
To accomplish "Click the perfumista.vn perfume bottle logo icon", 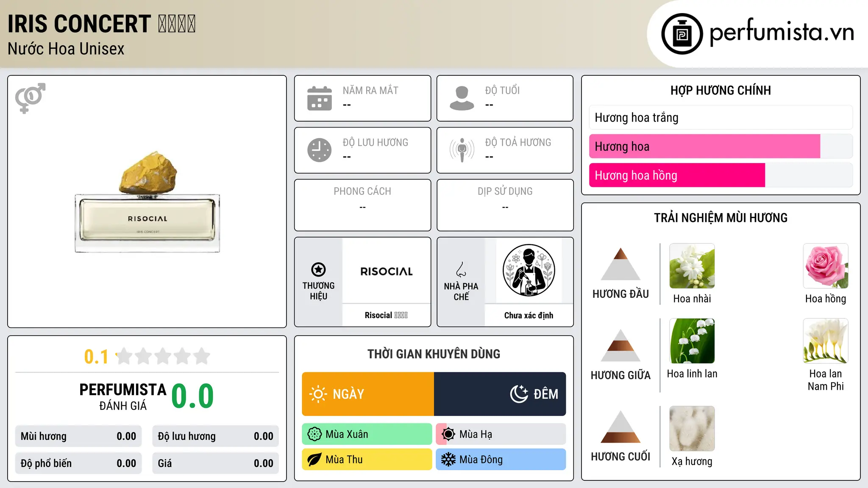I will (x=682, y=34).
